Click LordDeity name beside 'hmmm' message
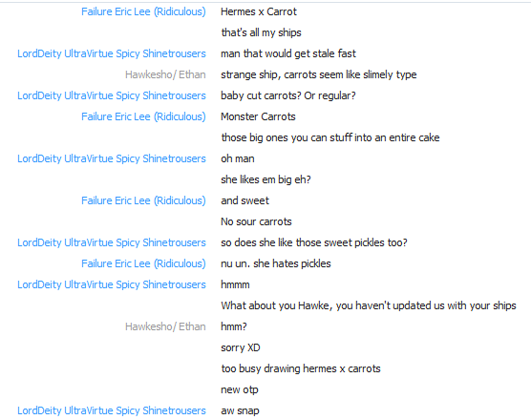The width and height of the screenshot is (531, 420). (112, 284)
